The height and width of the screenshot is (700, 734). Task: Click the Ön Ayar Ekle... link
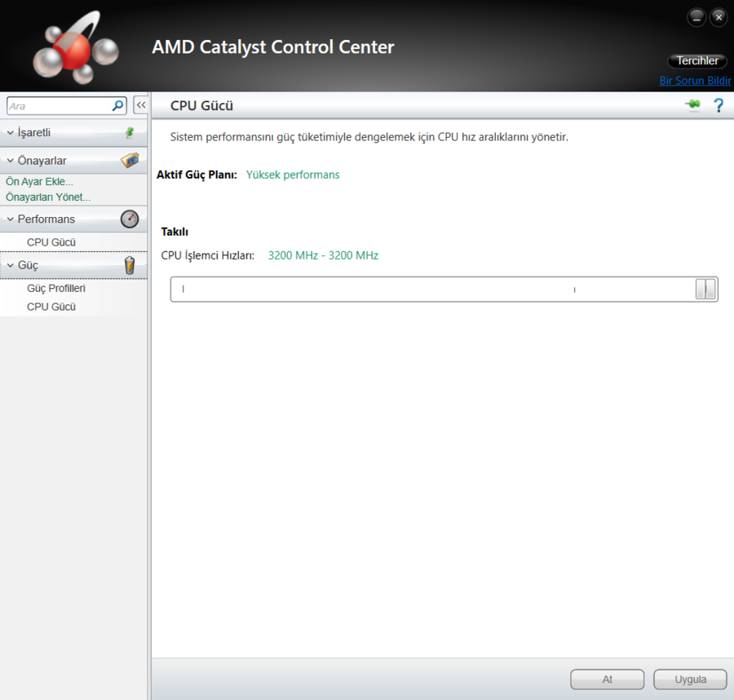pyautogui.click(x=39, y=181)
